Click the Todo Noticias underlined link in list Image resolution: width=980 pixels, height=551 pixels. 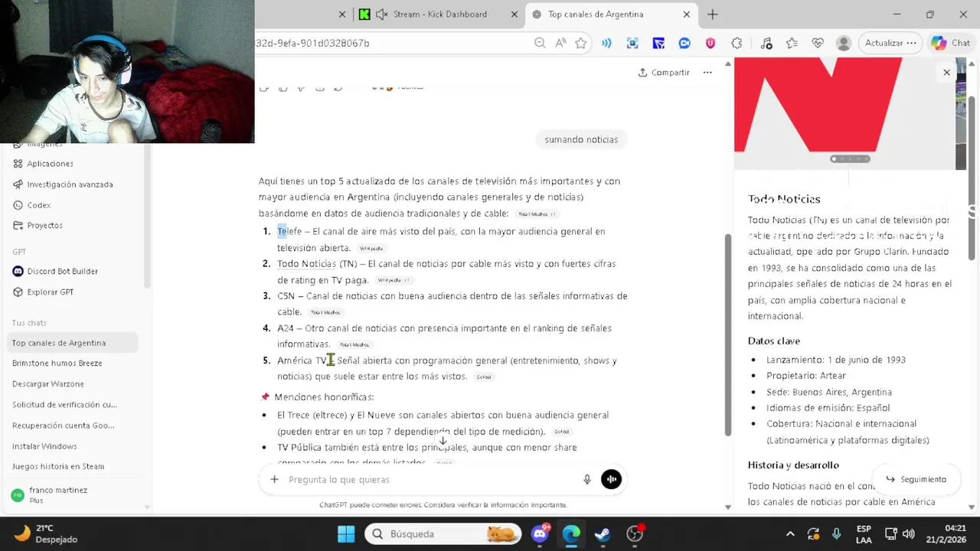tap(307, 263)
